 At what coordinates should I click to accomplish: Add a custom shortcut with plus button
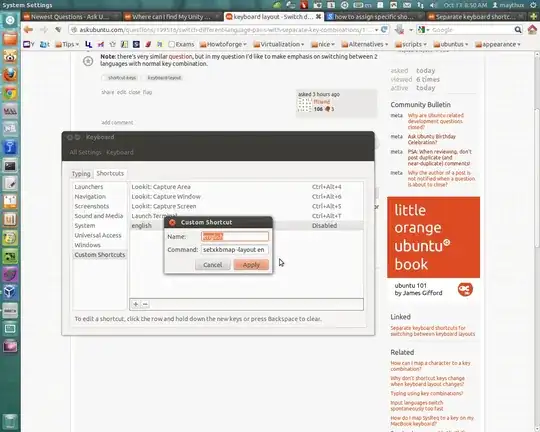click(136, 304)
